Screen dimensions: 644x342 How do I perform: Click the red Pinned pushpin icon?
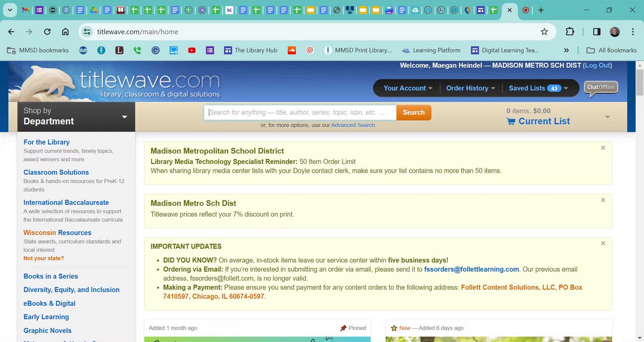343,328
